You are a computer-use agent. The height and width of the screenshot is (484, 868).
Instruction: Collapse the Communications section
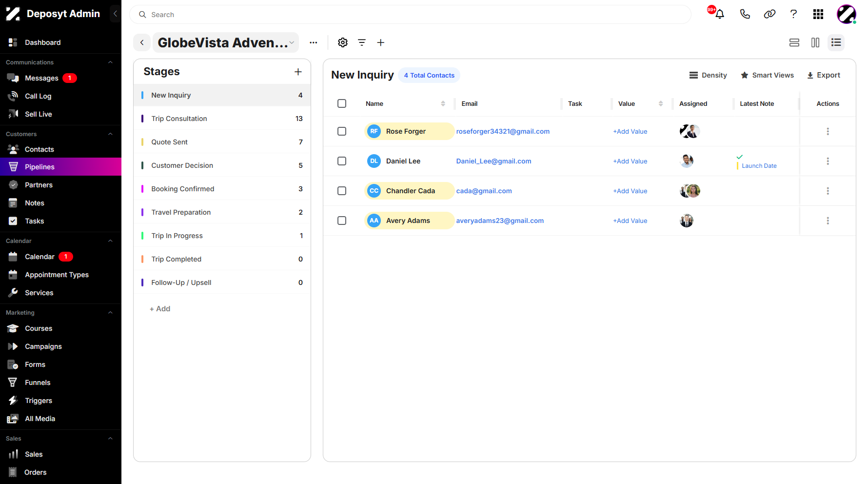click(110, 62)
